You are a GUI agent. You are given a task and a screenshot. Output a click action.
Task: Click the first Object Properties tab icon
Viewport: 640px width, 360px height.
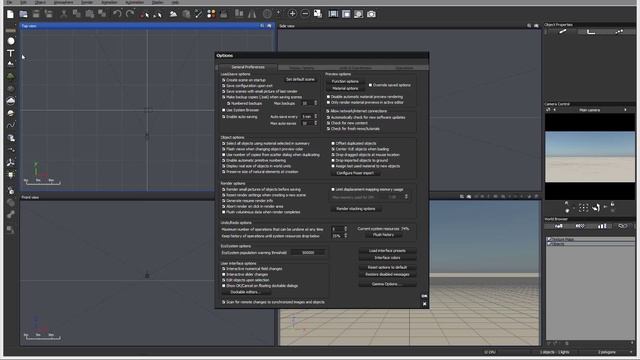562,32
